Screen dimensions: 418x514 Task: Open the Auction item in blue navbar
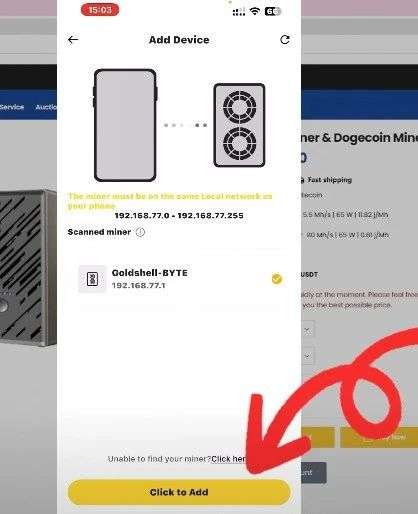[46, 107]
